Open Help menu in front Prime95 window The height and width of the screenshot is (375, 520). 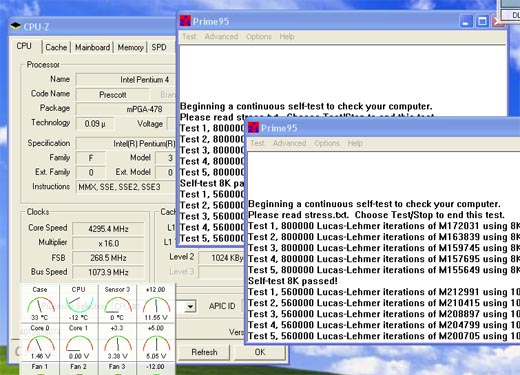coord(355,143)
